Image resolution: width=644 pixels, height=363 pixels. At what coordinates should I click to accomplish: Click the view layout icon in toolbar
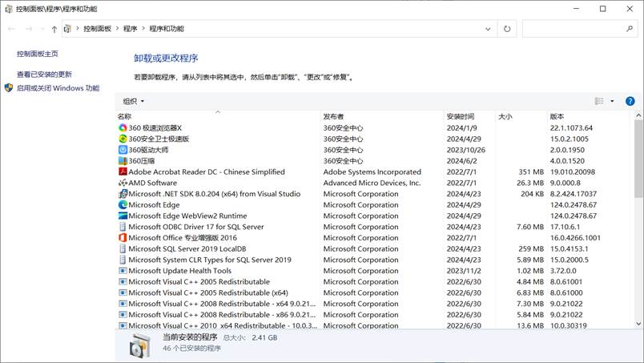(599, 101)
